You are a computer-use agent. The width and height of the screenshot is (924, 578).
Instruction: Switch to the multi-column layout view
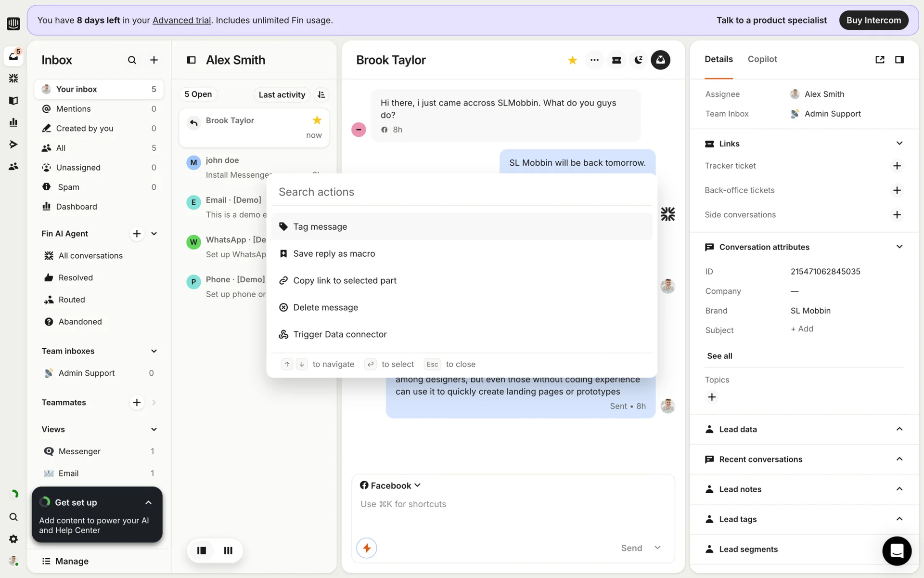(228, 551)
